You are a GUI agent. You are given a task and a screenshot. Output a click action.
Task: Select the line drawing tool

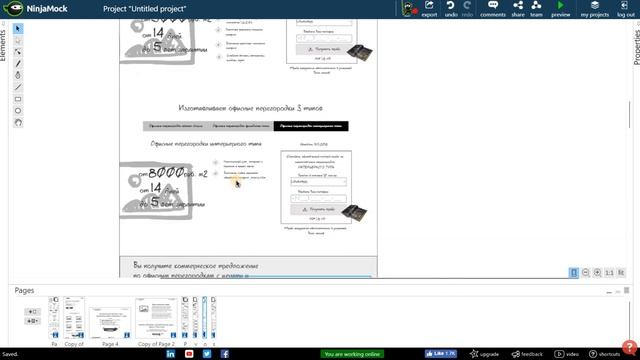point(18,87)
